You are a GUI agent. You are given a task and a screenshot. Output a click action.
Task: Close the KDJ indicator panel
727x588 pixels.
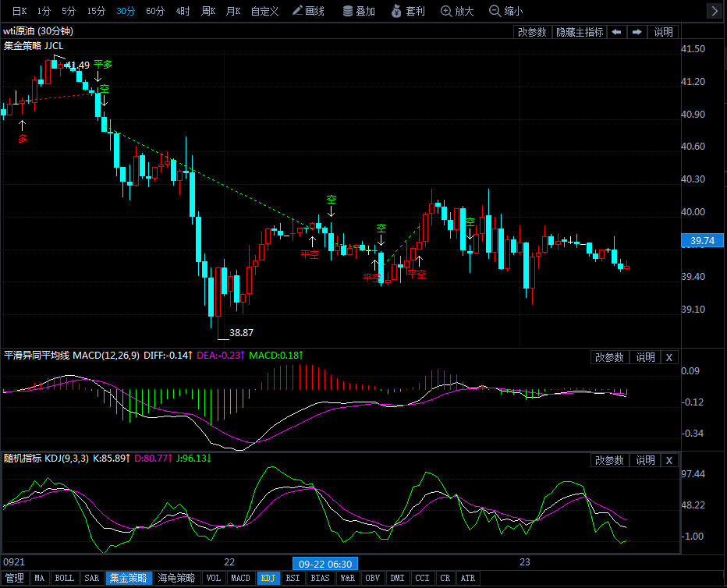click(x=669, y=460)
